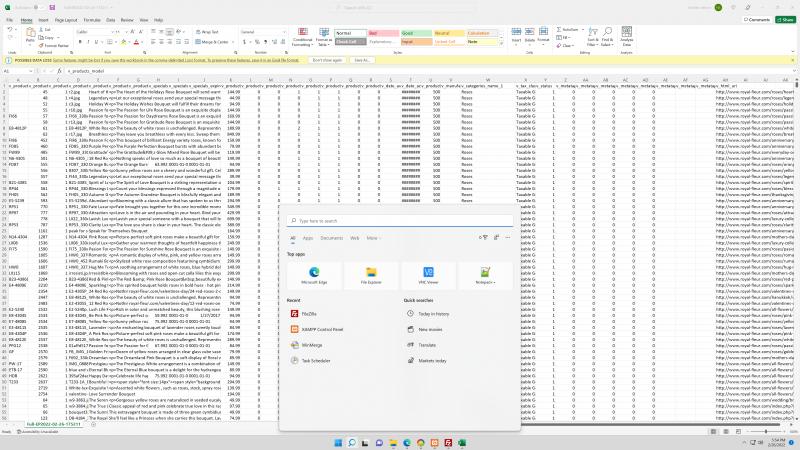The image size is (800, 450).
Task: Open the Comments pane button
Action: [757, 19]
